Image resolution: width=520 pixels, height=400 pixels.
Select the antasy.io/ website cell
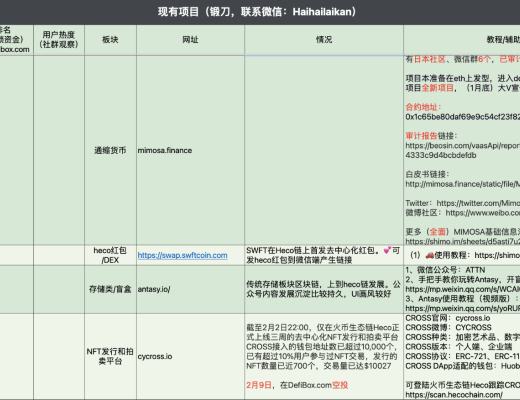click(x=190, y=289)
